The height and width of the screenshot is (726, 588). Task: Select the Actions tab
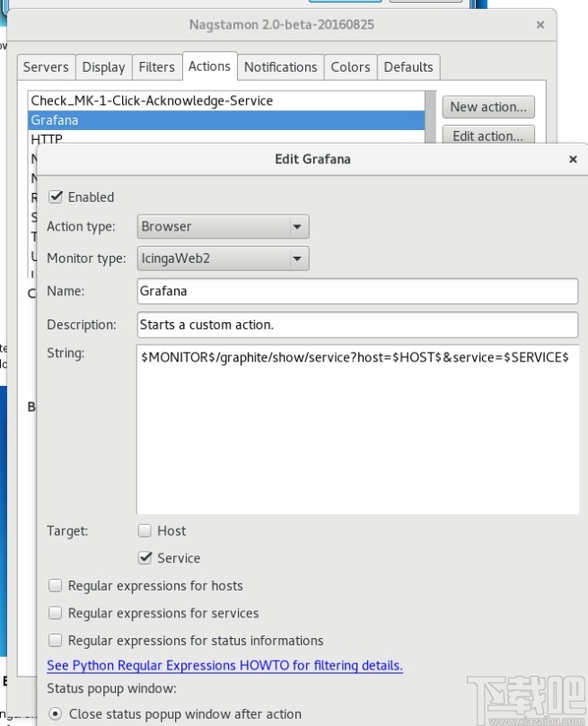coord(209,66)
